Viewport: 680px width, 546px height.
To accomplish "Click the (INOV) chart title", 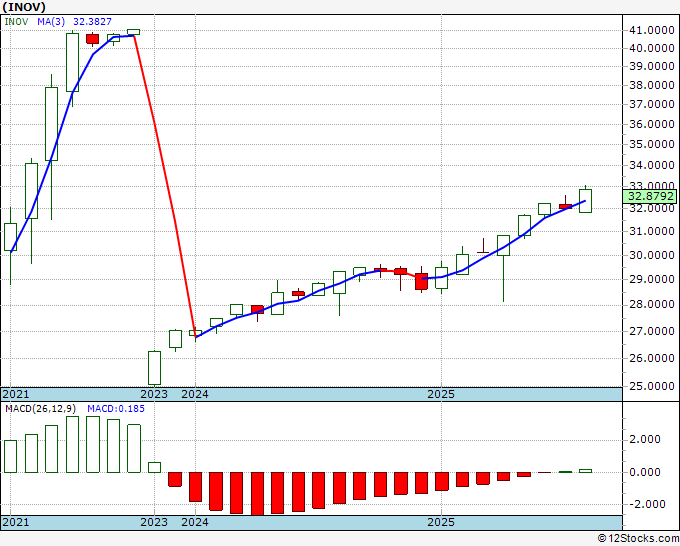I will (24, 7).
